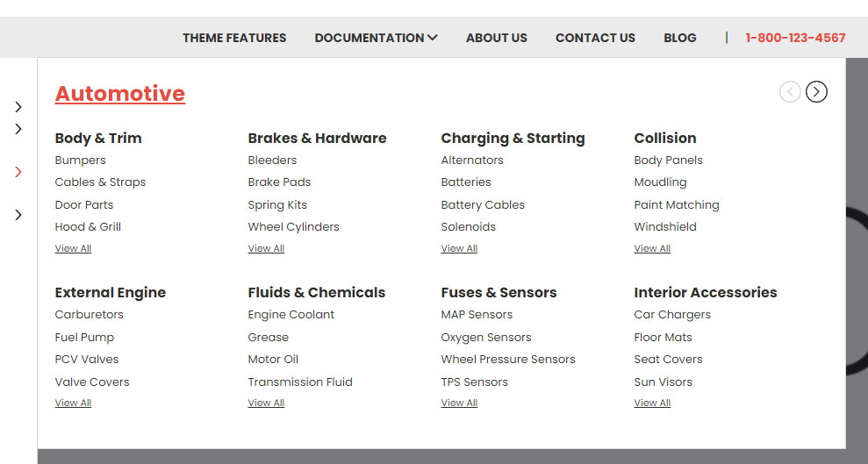Viewport: 868px width, 464px height.
Task: Open Theme Features menu item
Action: pyautogui.click(x=234, y=38)
